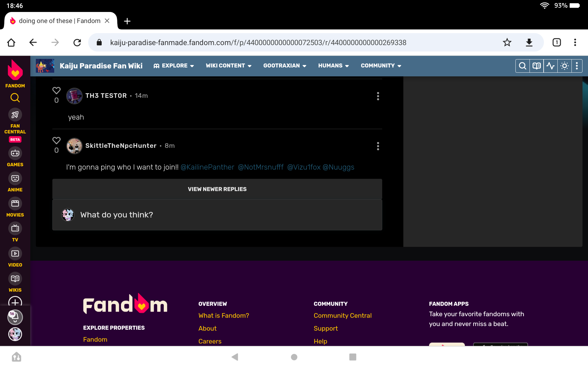Expand the Explore menu
The image size is (588, 368).
pos(174,66)
